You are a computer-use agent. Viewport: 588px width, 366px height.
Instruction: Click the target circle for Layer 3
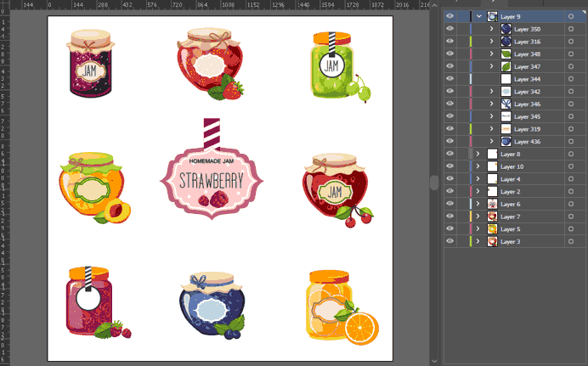click(571, 242)
